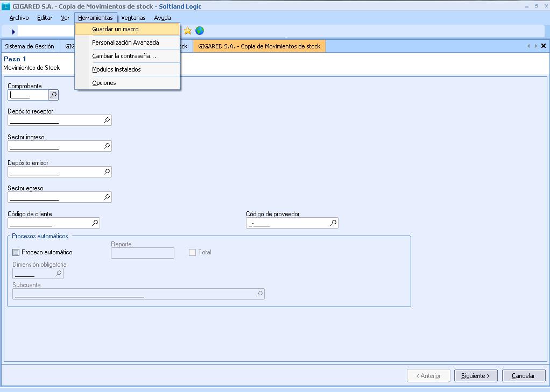
Task: Toggle the Total checkbox
Action: tap(192, 252)
